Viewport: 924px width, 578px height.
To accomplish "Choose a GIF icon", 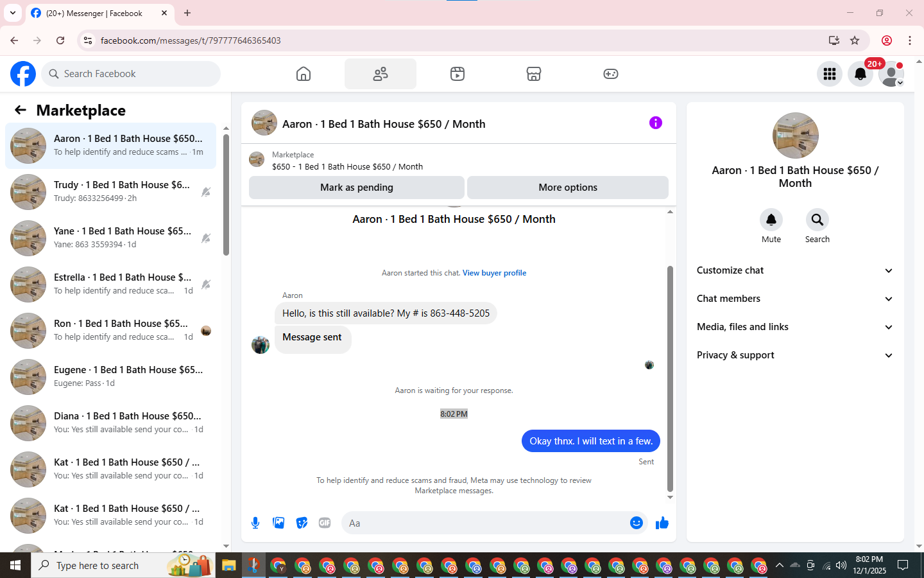I will click(325, 523).
